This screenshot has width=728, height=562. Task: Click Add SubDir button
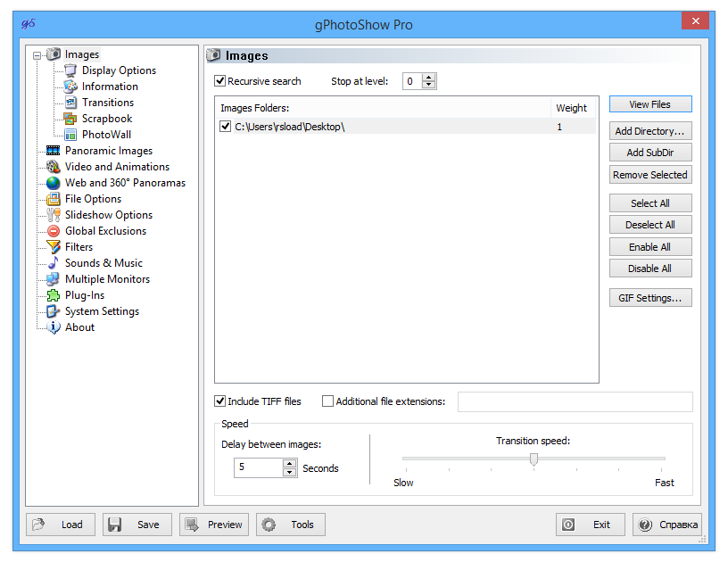[x=650, y=153]
